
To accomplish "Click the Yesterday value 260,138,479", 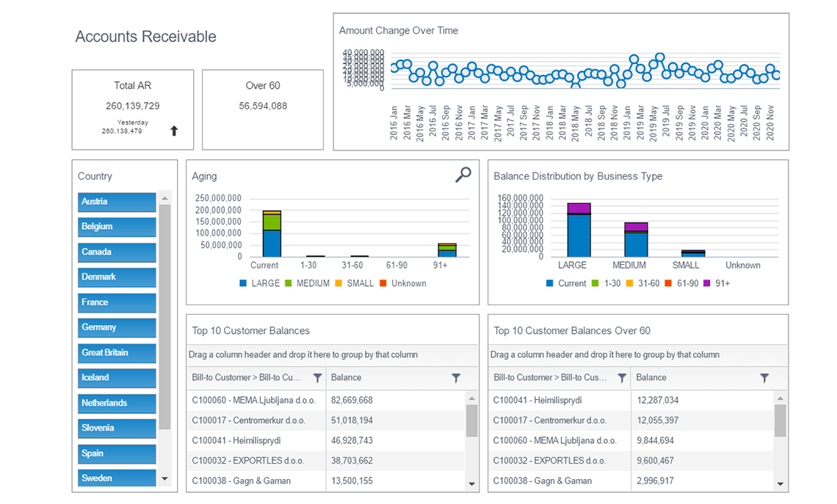I will 122,131.
